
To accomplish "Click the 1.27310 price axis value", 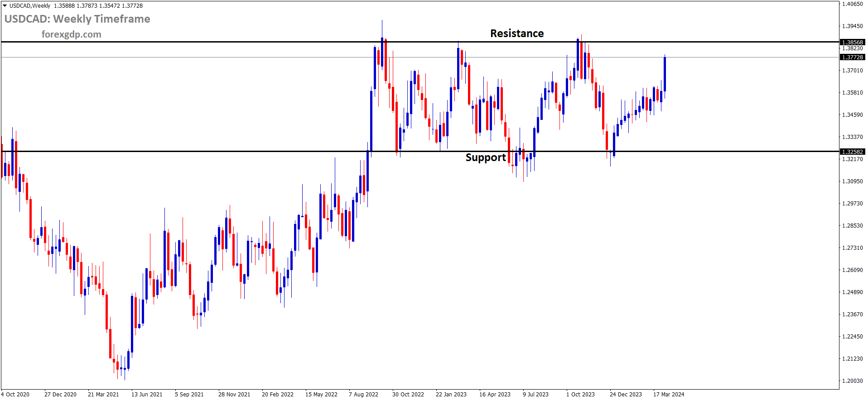I will (853, 248).
